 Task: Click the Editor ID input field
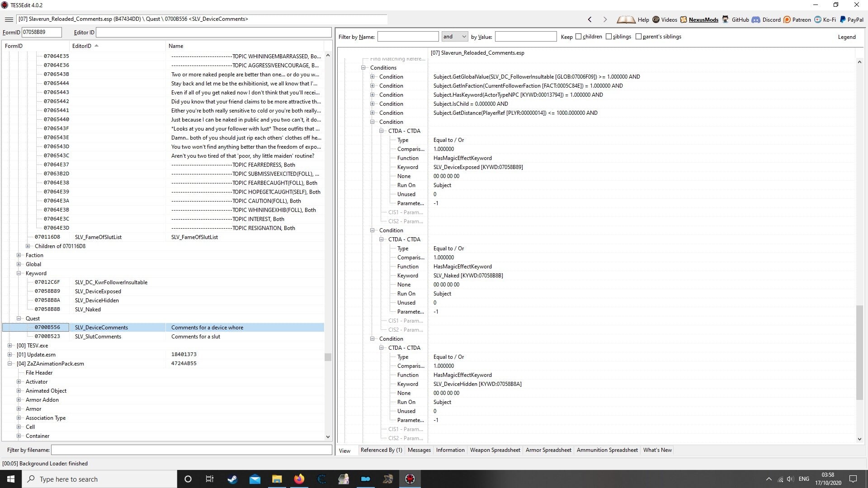click(x=214, y=32)
